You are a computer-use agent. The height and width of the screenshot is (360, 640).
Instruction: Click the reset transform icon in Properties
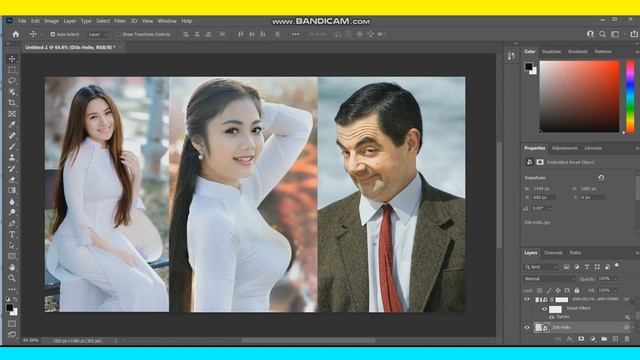click(x=601, y=178)
